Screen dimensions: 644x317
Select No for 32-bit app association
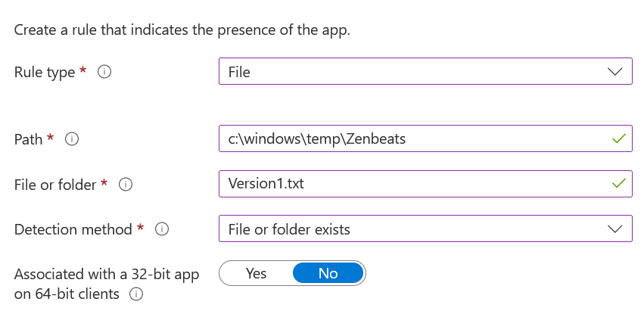click(x=328, y=273)
